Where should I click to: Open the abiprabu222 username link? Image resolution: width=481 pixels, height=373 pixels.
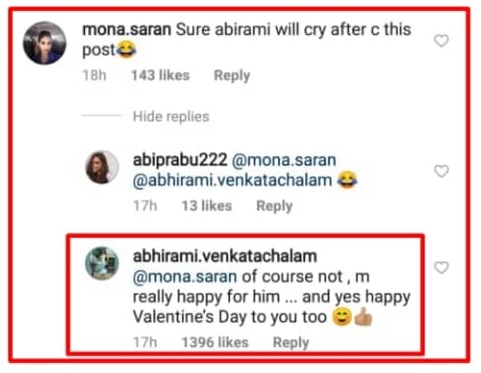[x=180, y=160]
